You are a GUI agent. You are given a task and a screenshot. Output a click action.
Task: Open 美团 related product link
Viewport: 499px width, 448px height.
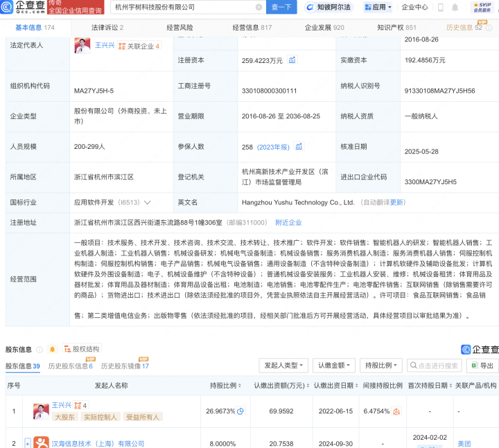[x=464, y=443]
